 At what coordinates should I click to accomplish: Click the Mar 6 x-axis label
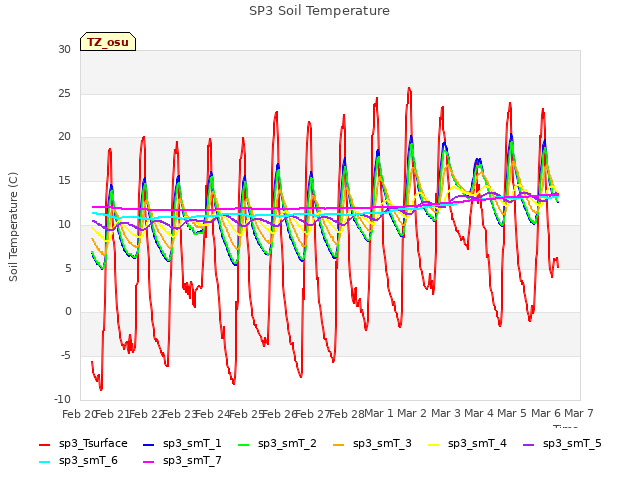click(x=546, y=413)
